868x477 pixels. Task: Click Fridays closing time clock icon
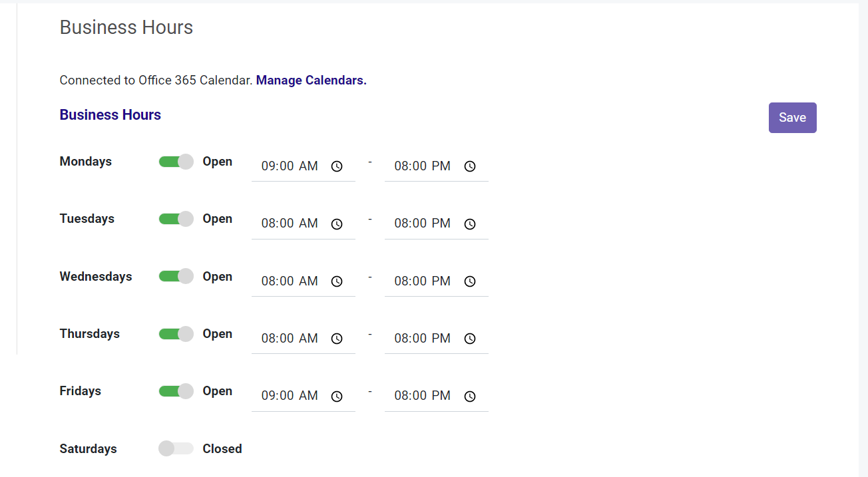[470, 397]
